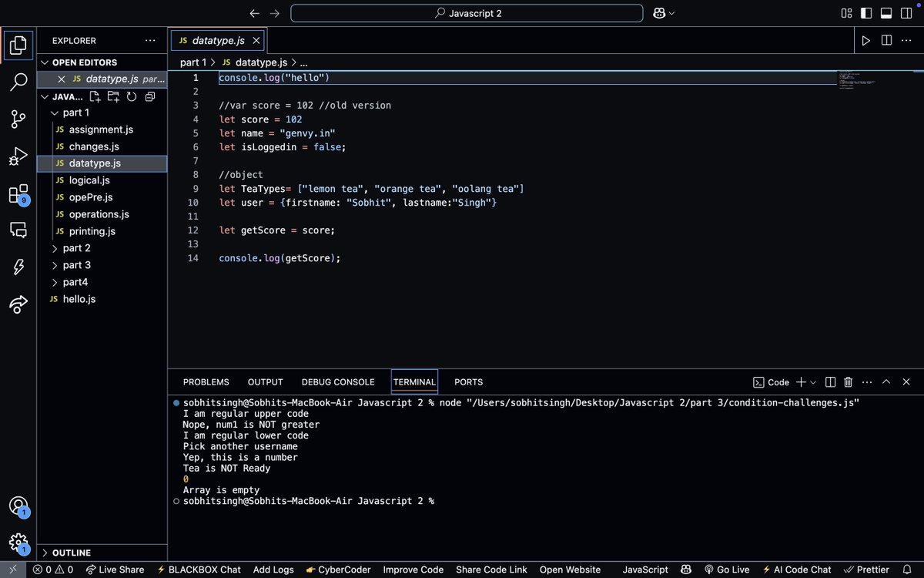Close datatype.js in Open Editors list

[62, 79]
